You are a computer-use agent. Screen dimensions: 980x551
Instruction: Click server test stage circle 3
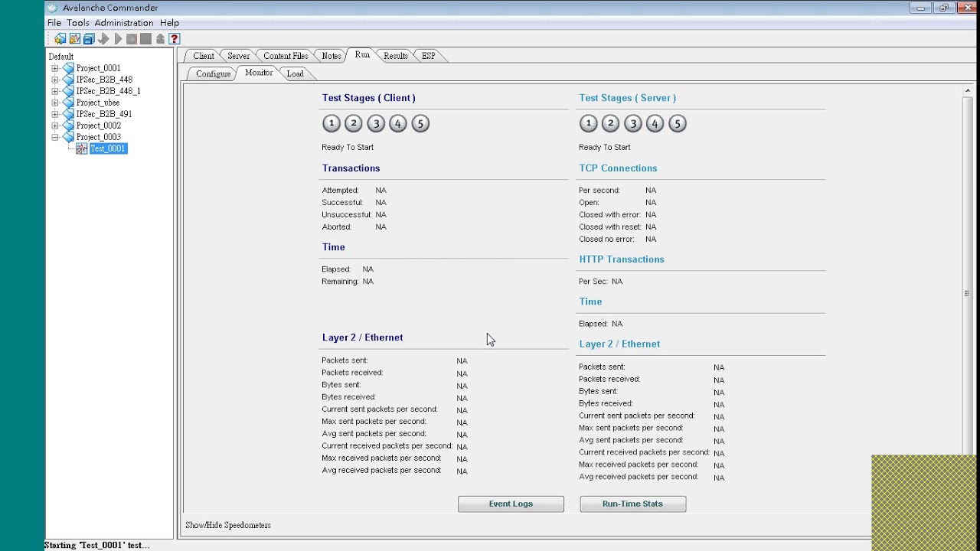[x=632, y=123]
